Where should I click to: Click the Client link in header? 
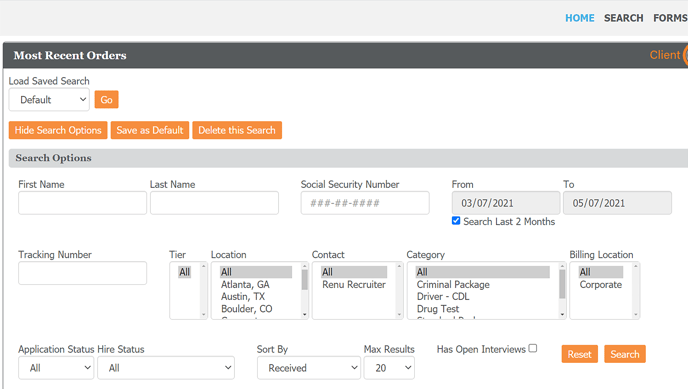[665, 55]
